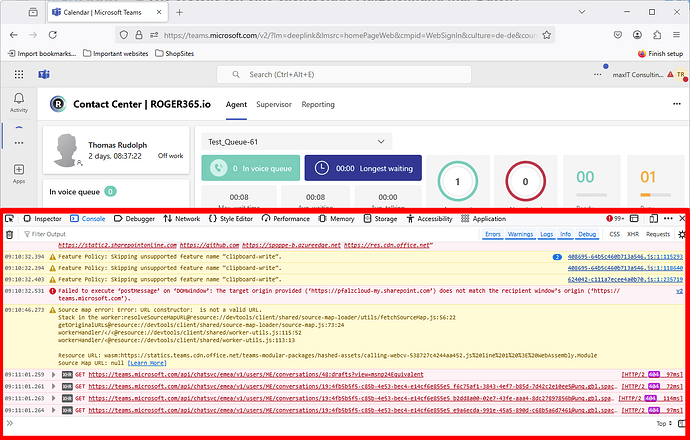Open the Accessibility devtools tab

tap(429, 219)
